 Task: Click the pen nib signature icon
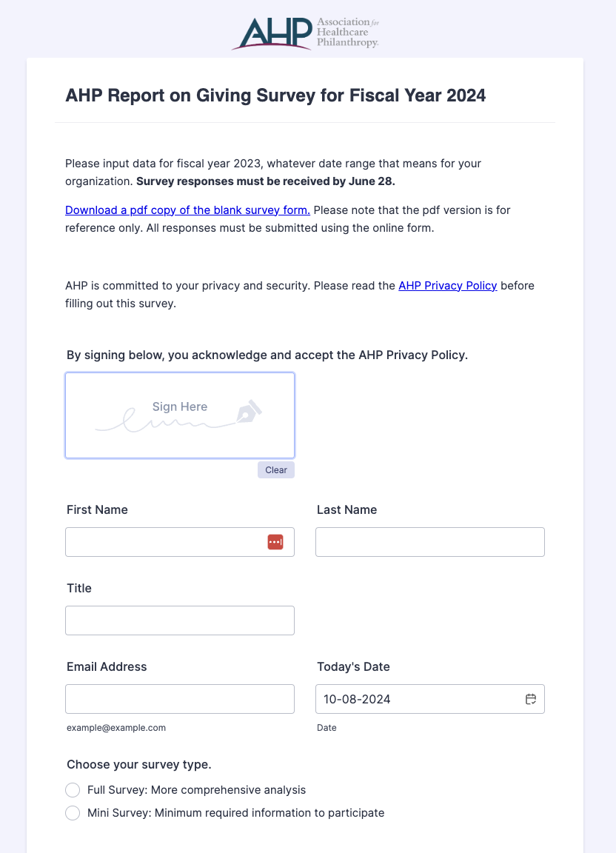[250, 412]
